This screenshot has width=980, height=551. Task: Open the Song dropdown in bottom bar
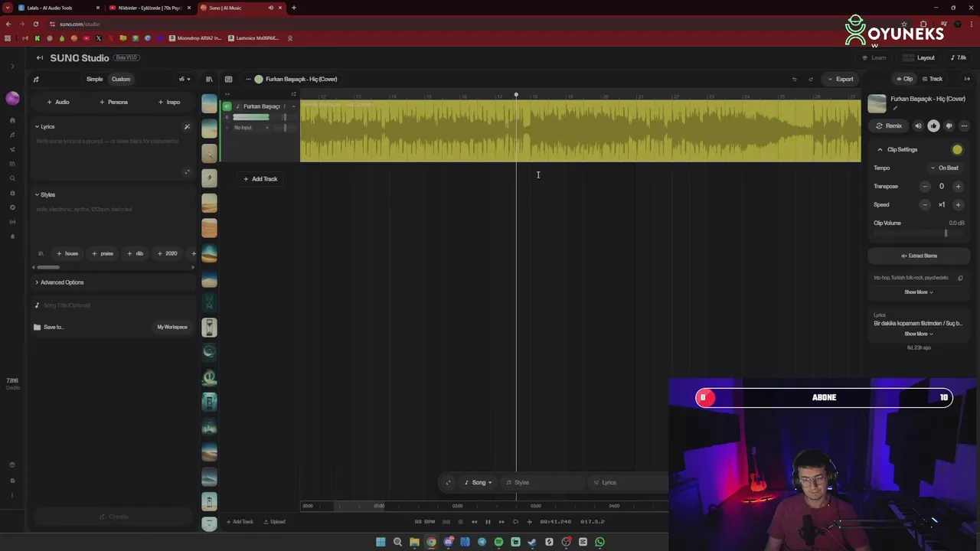pos(479,483)
